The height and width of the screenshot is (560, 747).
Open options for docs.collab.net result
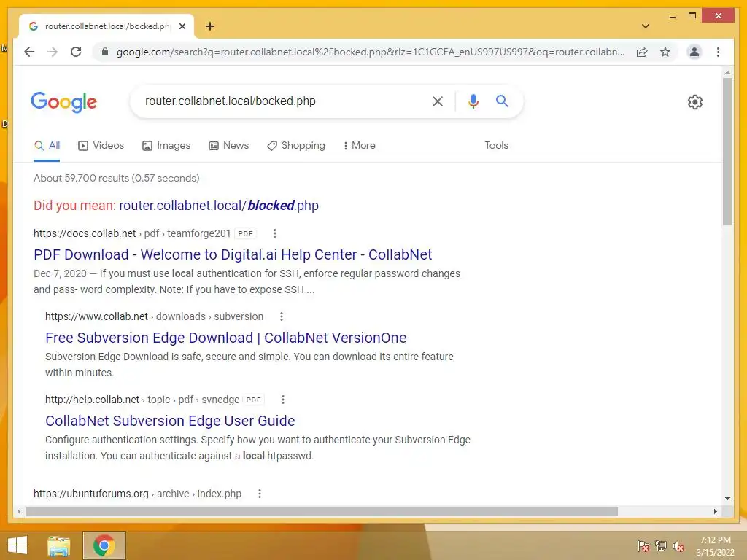[x=275, y=233]
